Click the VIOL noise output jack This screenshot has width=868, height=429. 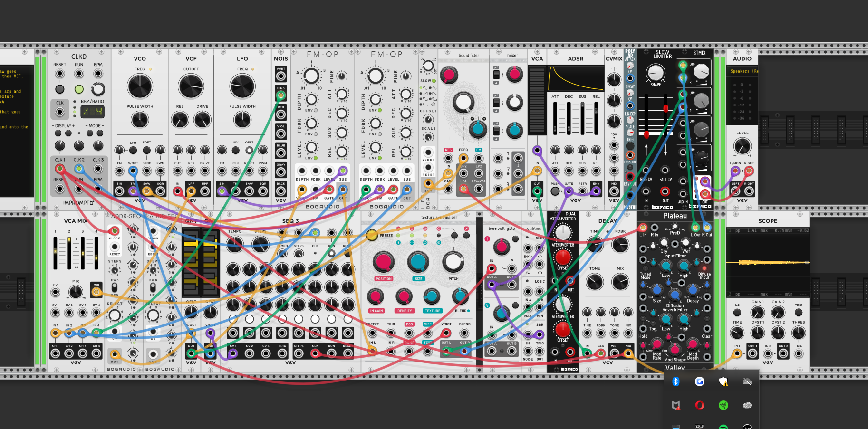281,133
